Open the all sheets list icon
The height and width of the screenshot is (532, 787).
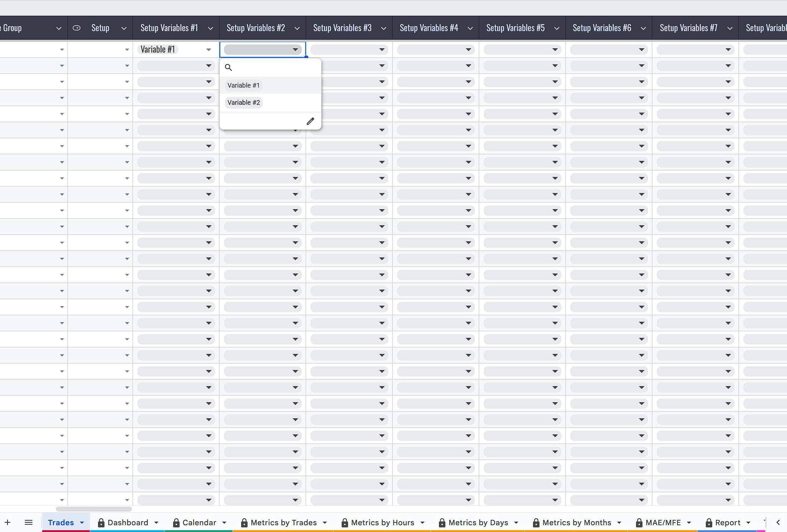click(x=29, y=523)
